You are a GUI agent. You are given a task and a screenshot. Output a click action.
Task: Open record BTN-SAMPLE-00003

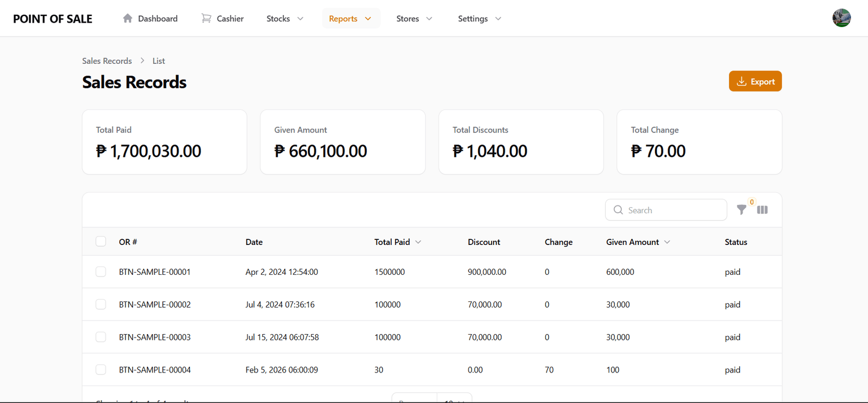coord(155,337)
